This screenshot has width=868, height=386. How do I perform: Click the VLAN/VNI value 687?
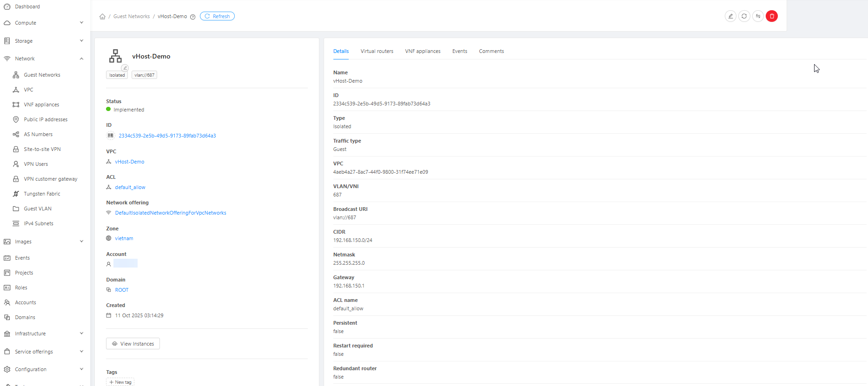[x=338, y=195]
